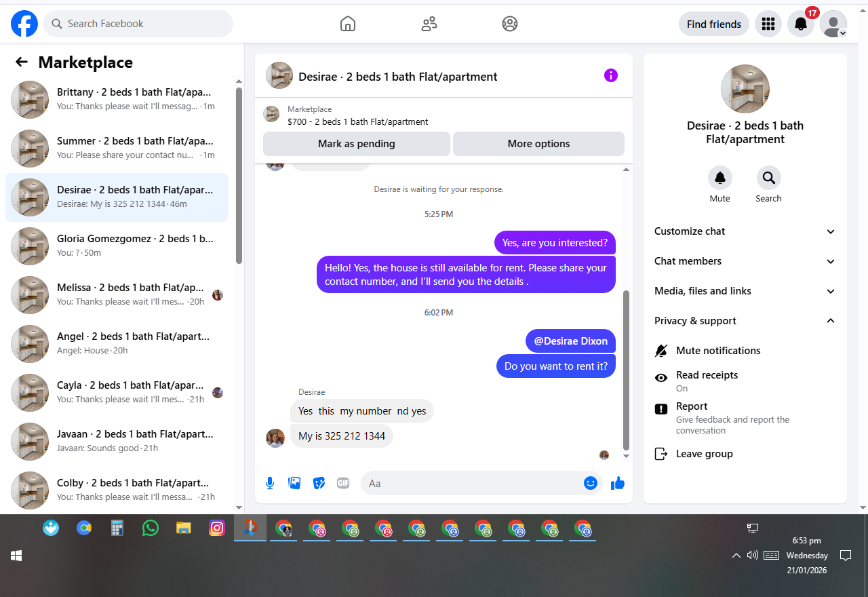Viewport: 868px width, 597px height.
Task: Open Cayla conversation in list
Action: tap(117, 393)
